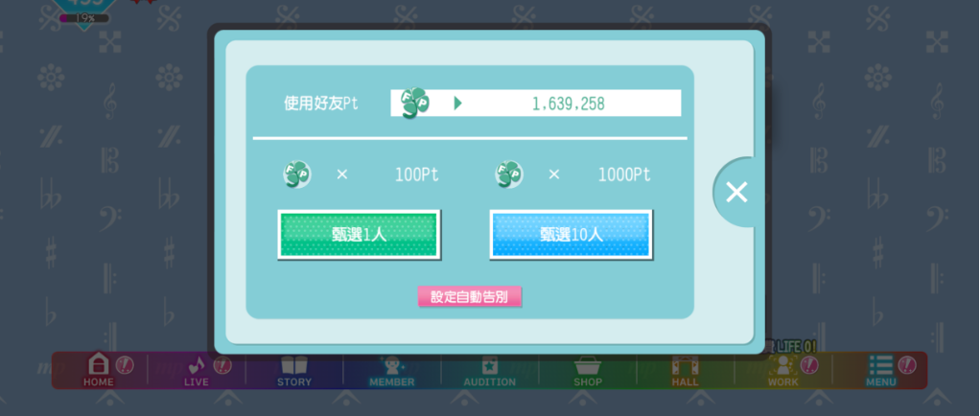Click the 甄選10人 blue button
This screenshot has width=980, height=416.
point(571,235)
